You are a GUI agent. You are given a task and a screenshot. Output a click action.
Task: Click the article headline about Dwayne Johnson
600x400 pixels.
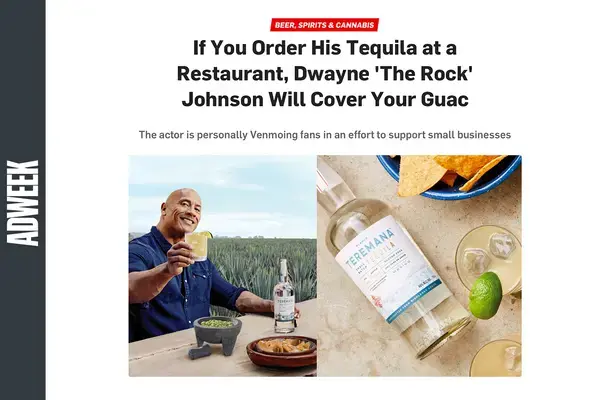click(x=324, y=73)
